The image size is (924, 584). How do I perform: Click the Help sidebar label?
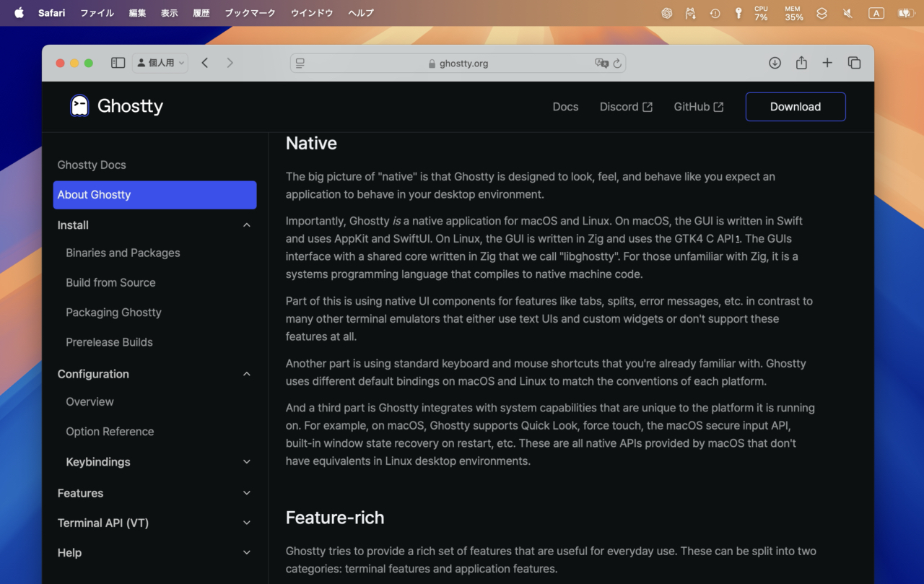pos(69,552)
